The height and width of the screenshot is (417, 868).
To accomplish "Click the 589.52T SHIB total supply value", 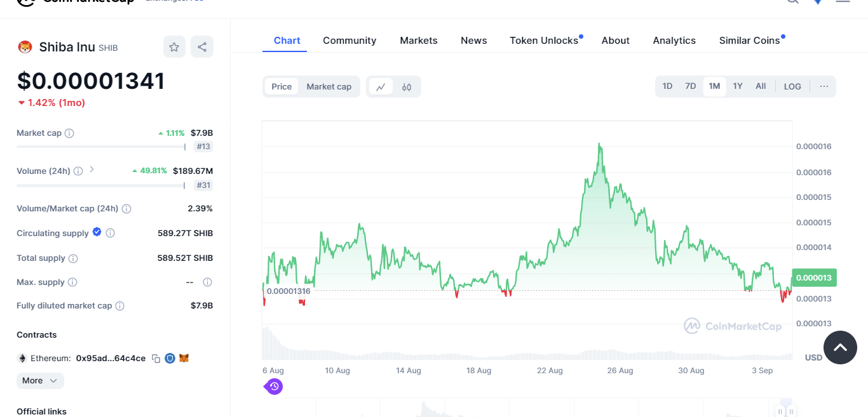I will (186, 258).
